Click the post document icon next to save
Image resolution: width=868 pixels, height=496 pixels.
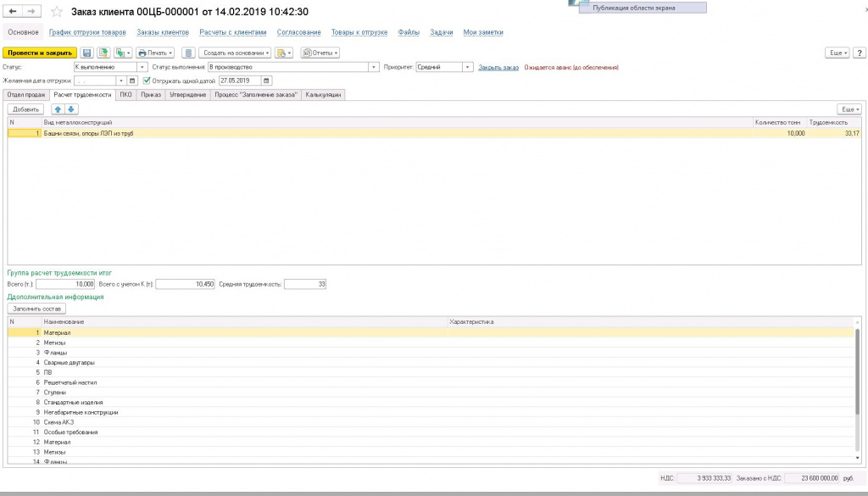103,53
